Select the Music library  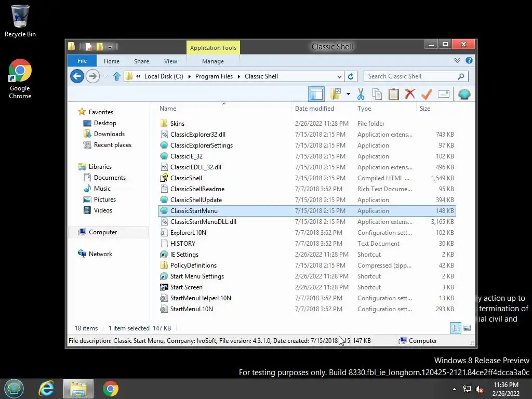click(x=102, y=188)
